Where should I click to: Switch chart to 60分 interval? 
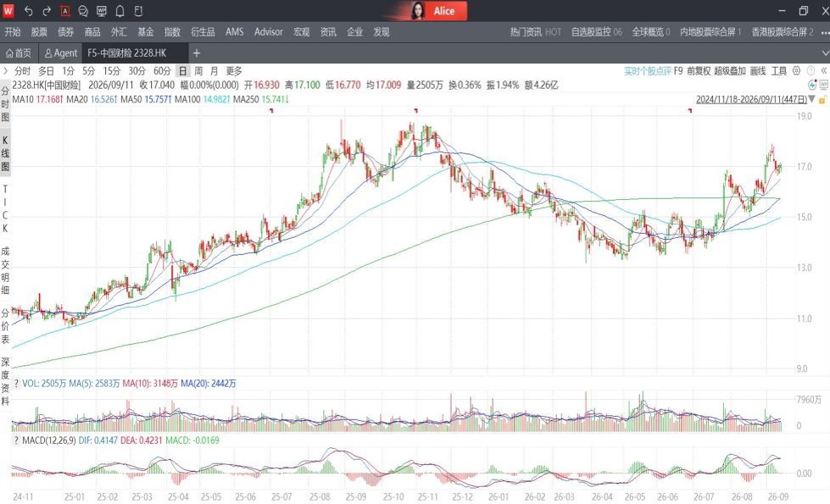click(x=163, y=71)
